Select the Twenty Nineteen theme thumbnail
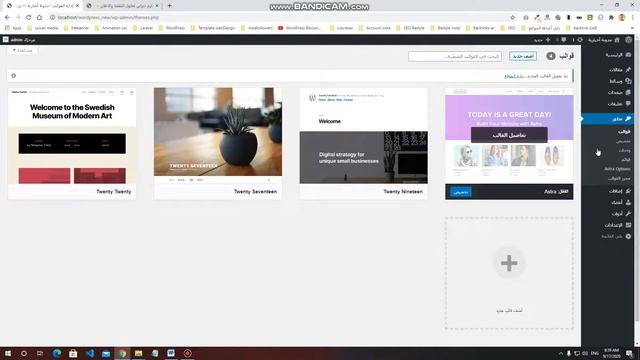The image size is (640, 360). tap(364, 136)
